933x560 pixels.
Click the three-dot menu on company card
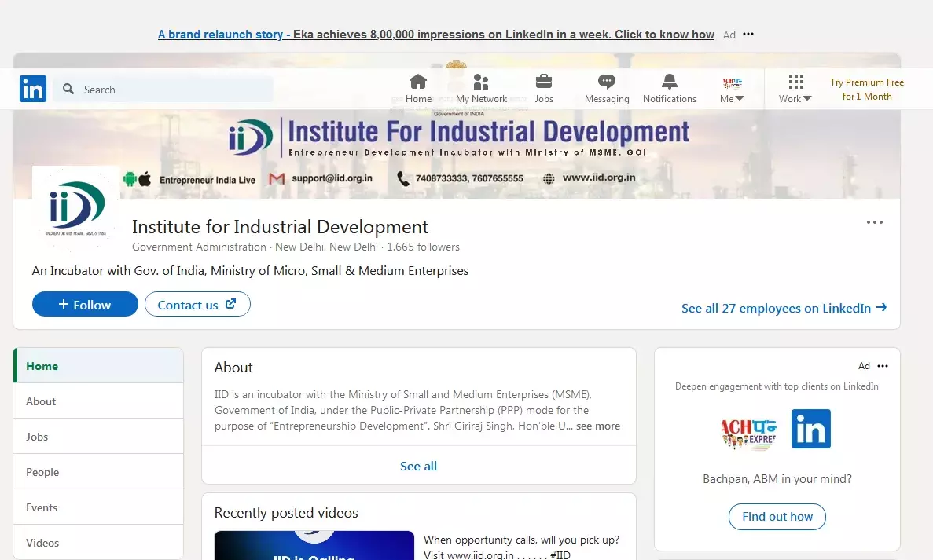(874, 223)
